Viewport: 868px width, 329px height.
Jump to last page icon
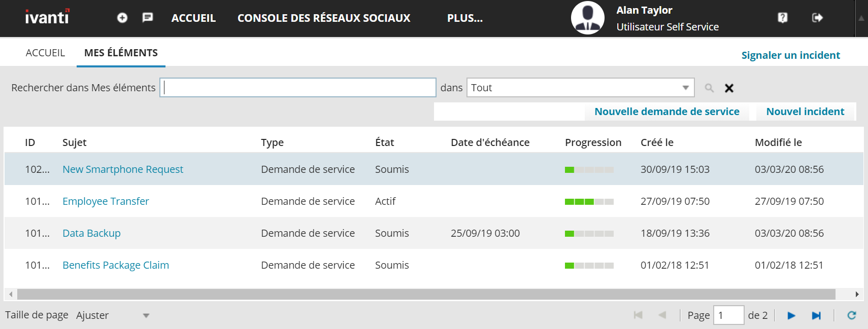[816, 315]
